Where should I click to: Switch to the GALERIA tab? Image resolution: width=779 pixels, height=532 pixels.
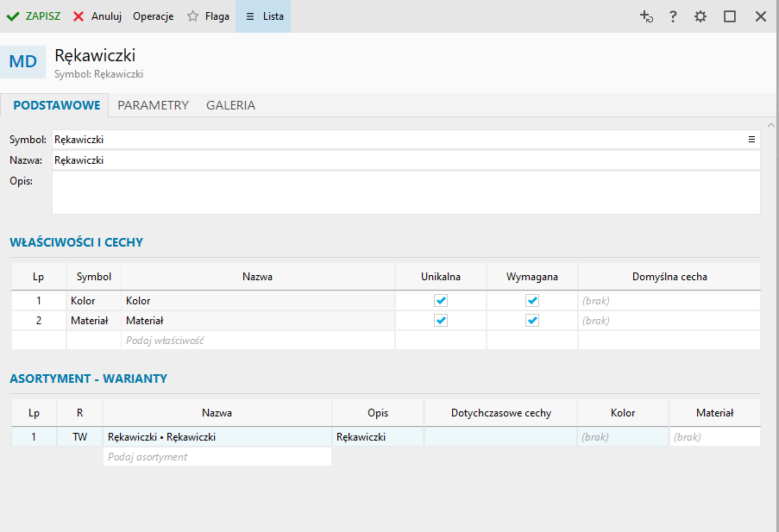click(x=230, y=105)
